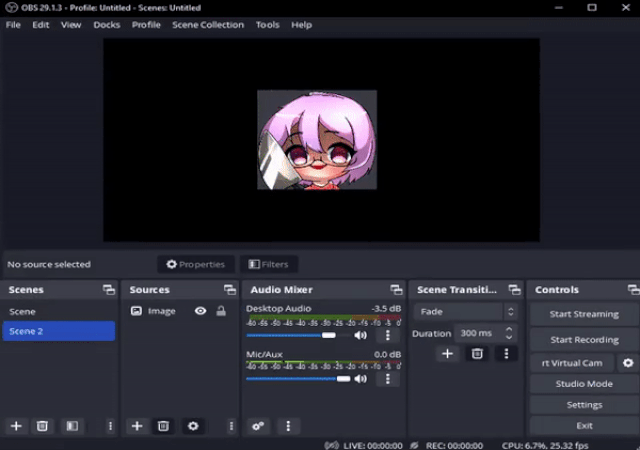Click the LIVE status broadcast icon
The width and height of the screenshot is (640, 450).
click(x=331, y=446)
